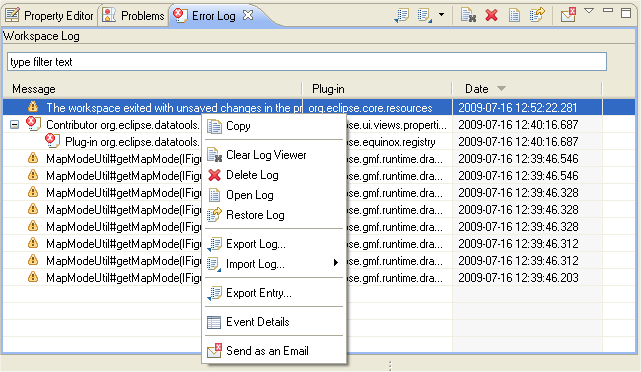Sort by the Plug-in column header
The height and width of the screenshot is (372, 641).
click(377, 89)
